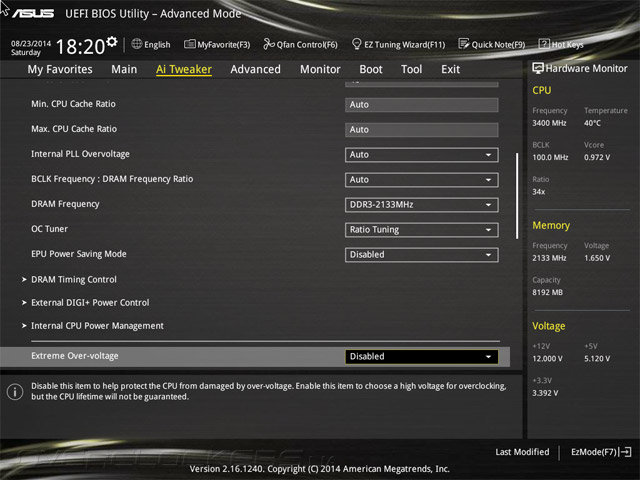Viewport: 640px width, 480px height.
Task: Click the BCLK 100.0 MHz value
Action: 550,157
